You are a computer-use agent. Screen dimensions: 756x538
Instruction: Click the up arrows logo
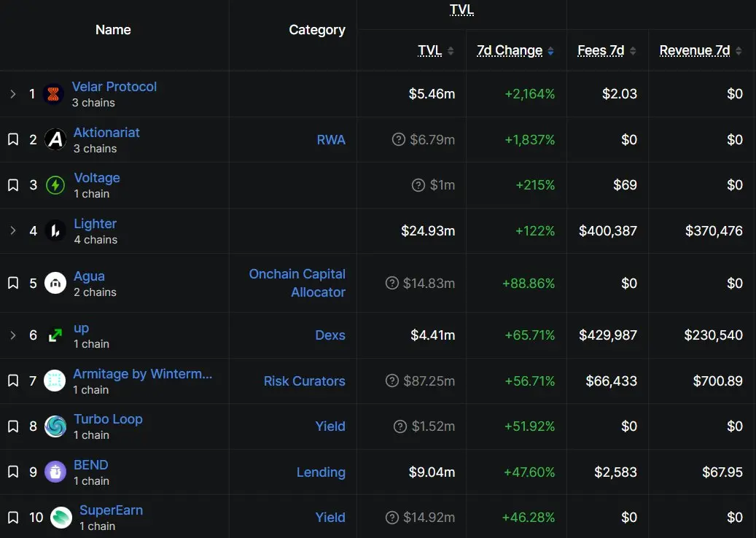tap(55, 335)
